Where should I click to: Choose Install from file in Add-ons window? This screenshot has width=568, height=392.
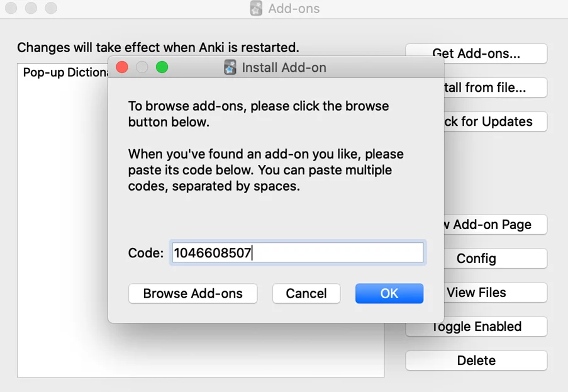click(495, 87)
